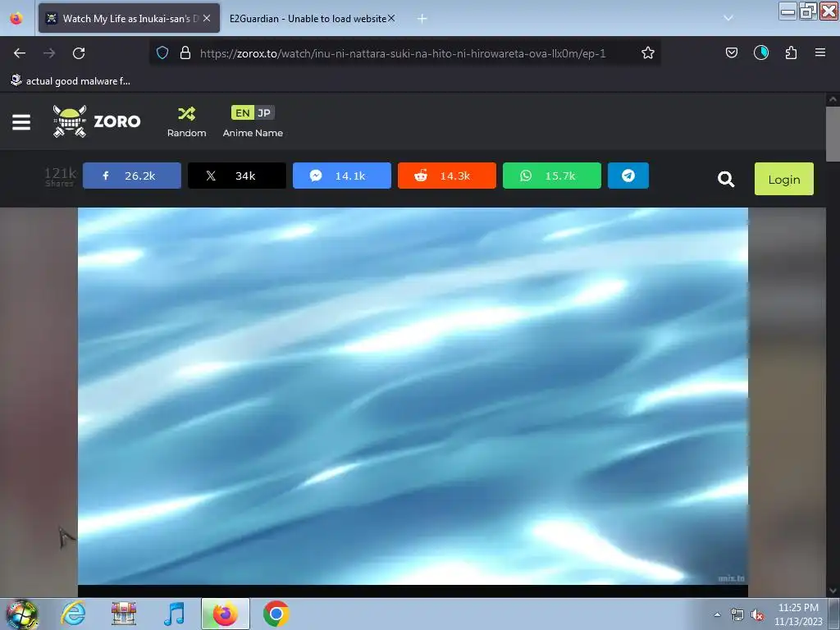This screenshot has width=840, height=630.
Task: Close the Watch My Life tab
Action: click(x=207, y=18)
